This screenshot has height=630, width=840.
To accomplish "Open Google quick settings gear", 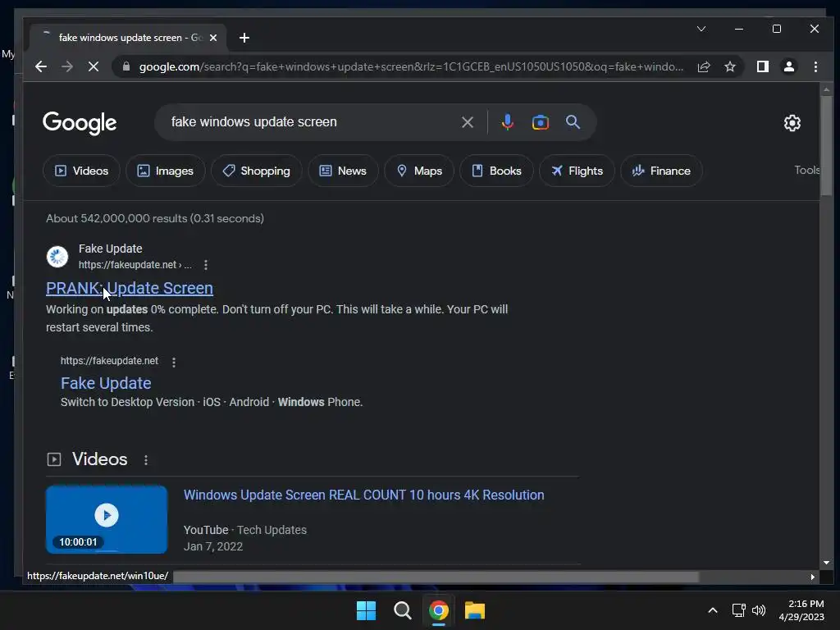I will click(x=792, y=123).
